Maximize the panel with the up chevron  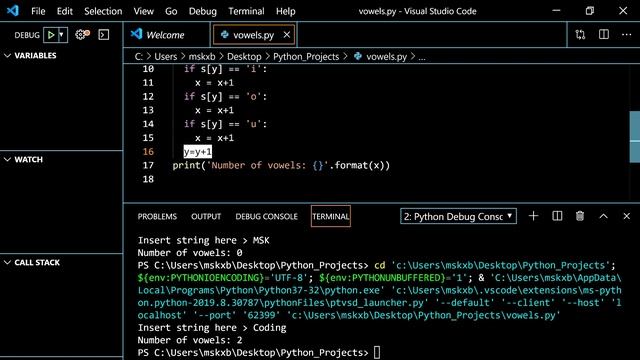point(603,216)
